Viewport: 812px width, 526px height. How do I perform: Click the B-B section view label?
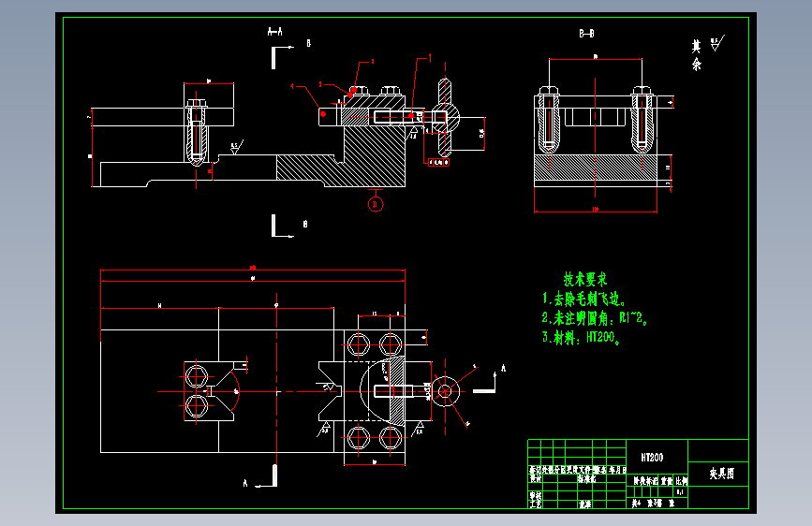[586, 34]
